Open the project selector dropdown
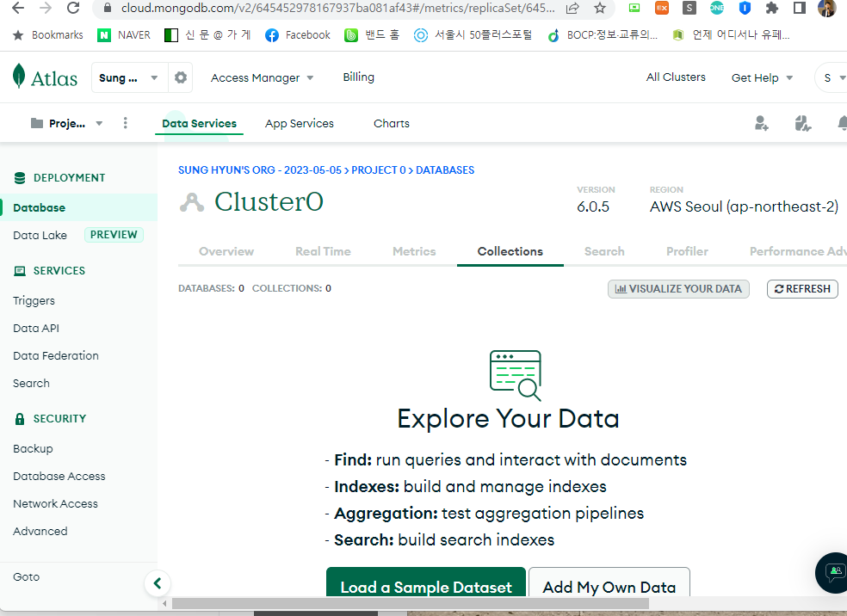847x616 pixels. tap(66, 123)
